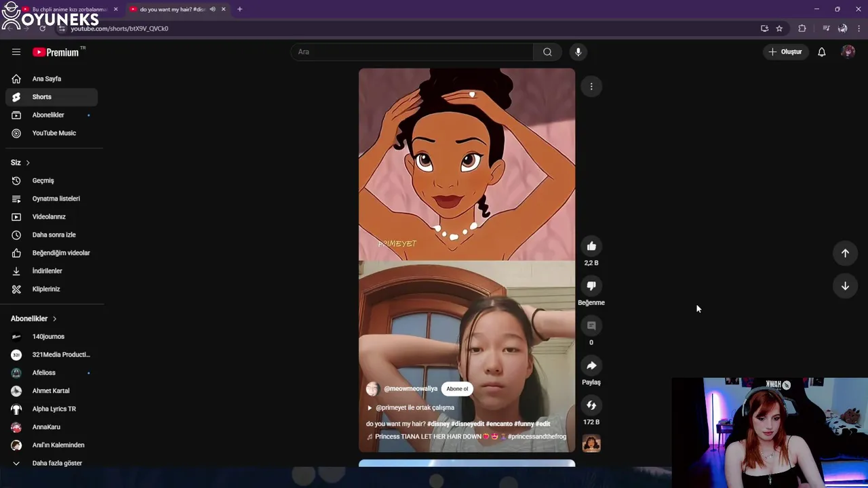This screenshot has width=868, height=488.
Task: Open the 321Media Producti... channel
Action: pyautogui.click(x=52, y=354)
